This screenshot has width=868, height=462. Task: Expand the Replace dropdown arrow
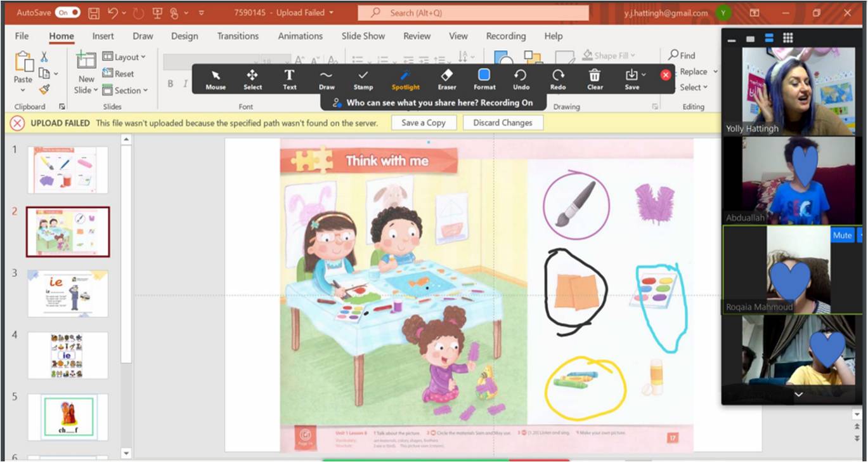click(716, 72)
